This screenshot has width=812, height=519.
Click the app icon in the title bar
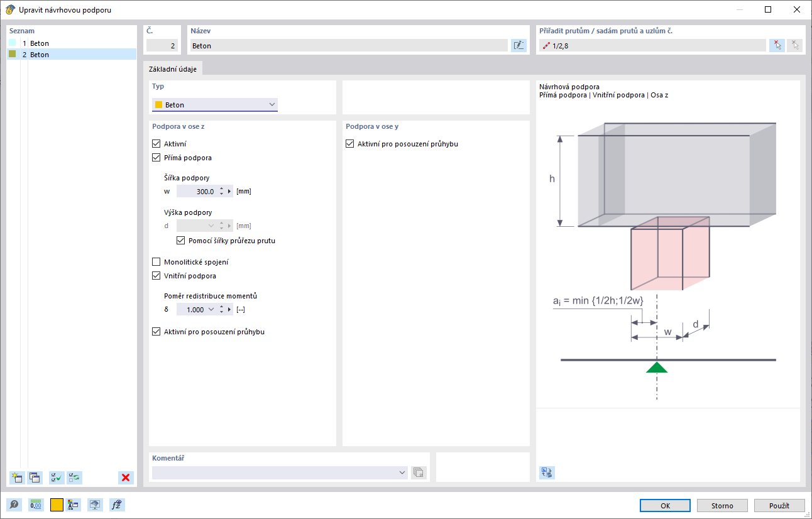pos(10,9)
